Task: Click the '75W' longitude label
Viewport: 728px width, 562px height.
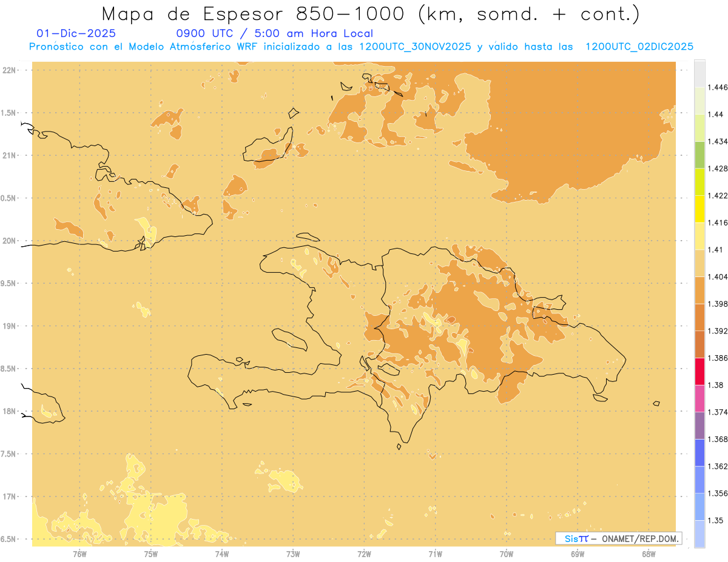Action: (x=150, y=554)
